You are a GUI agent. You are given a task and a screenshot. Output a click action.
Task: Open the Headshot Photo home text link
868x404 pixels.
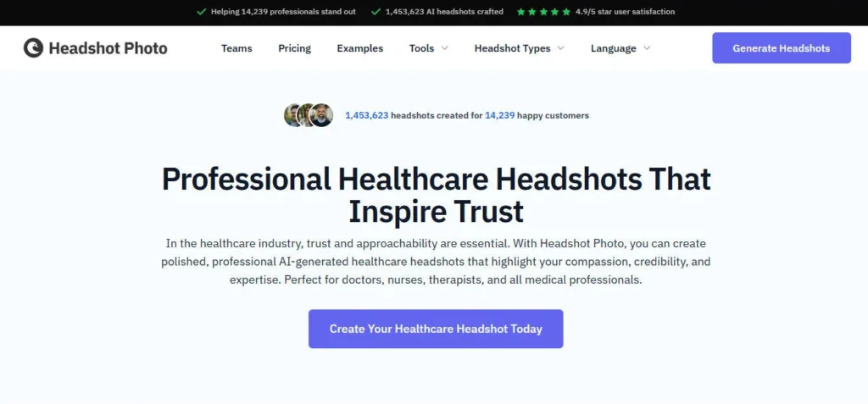pos(108,48)
